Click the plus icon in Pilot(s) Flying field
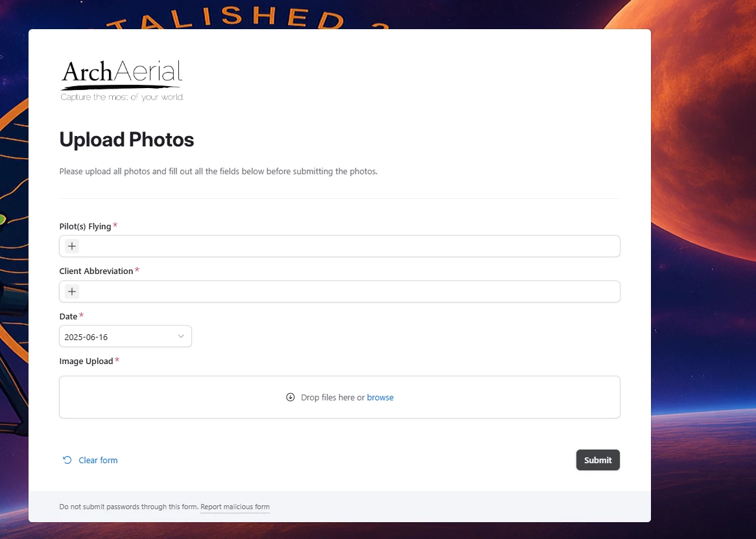 tap(72, 246)
